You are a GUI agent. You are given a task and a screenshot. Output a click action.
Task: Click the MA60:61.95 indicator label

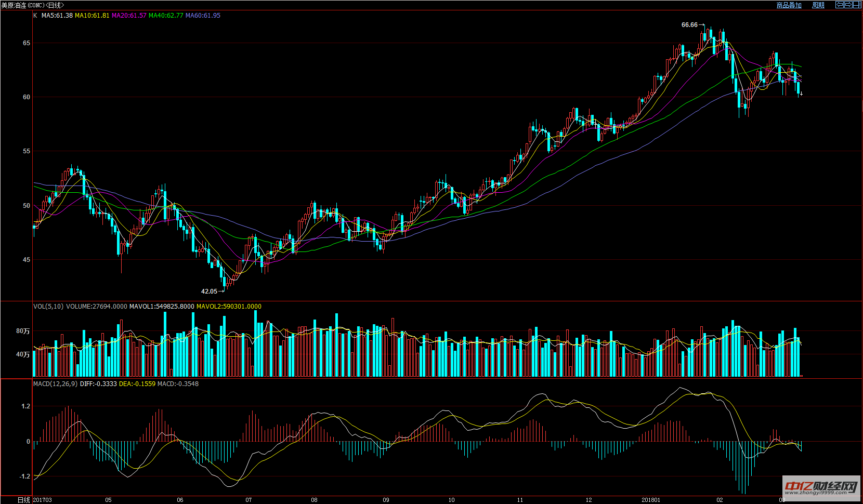coord(203,16)
